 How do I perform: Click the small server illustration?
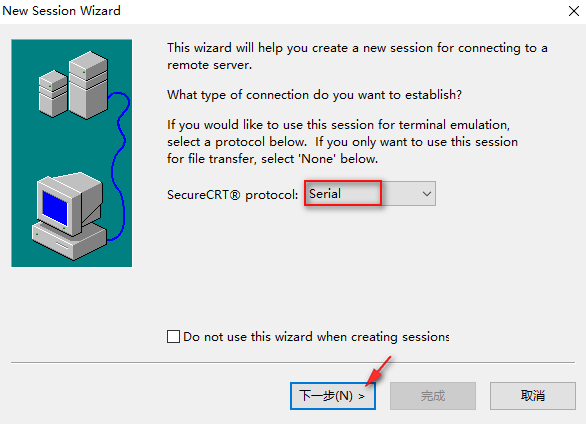pyautogui.click(x=53, y=93)
